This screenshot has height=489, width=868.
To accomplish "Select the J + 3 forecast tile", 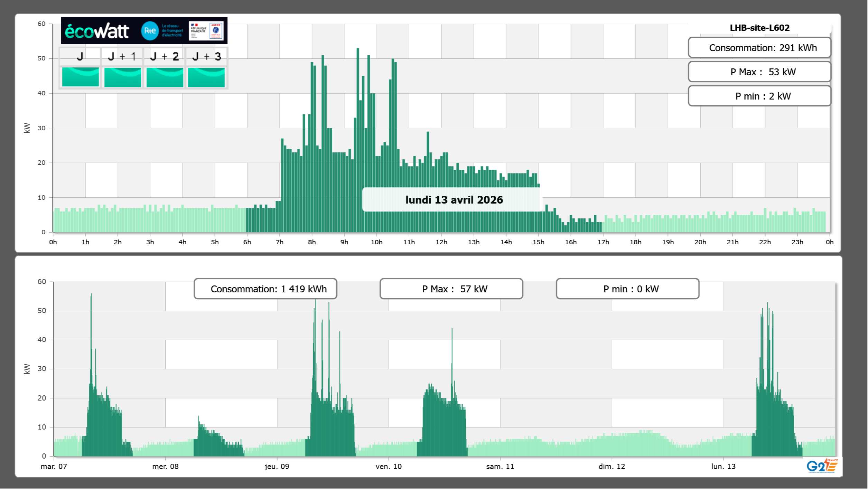I will [206, 77].
